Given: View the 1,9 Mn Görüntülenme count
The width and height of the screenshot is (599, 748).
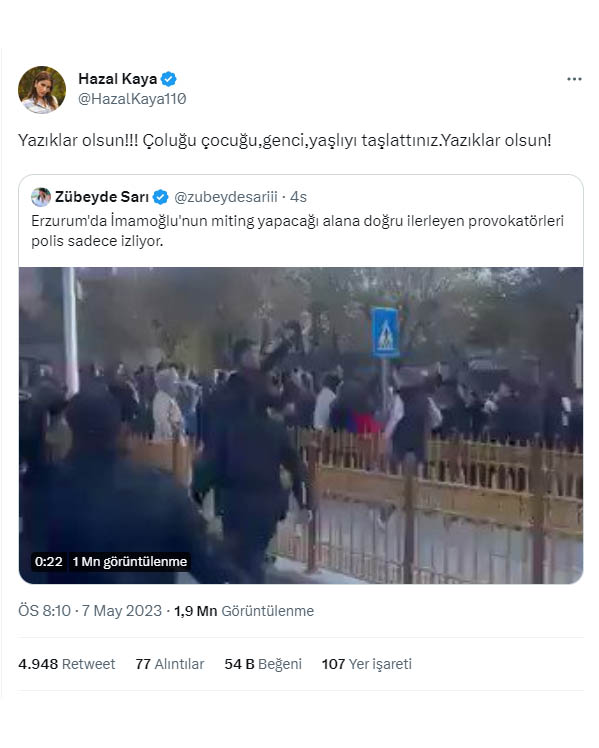Looking at the screenshot, I should pos(244,611).
